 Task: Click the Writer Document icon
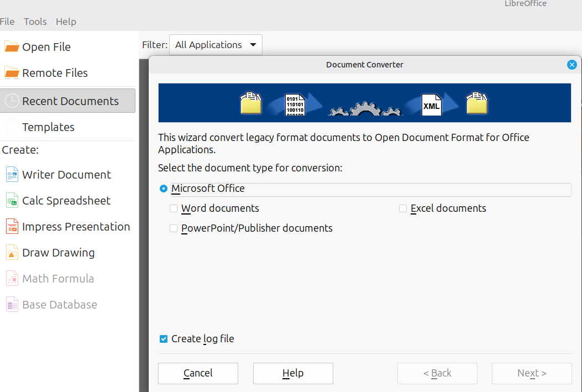pyautogui.click(x=12, y=175)
